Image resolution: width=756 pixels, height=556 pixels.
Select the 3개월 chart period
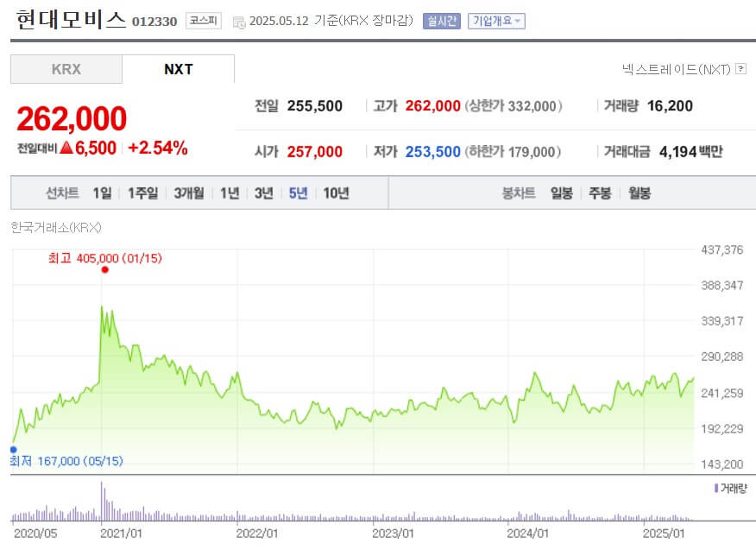(x=189, y=193)
